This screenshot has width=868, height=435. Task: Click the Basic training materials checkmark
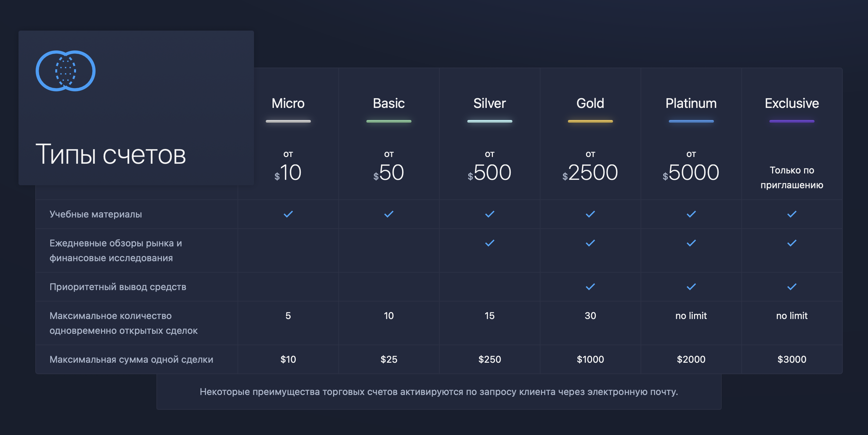[x=389, y=214]
